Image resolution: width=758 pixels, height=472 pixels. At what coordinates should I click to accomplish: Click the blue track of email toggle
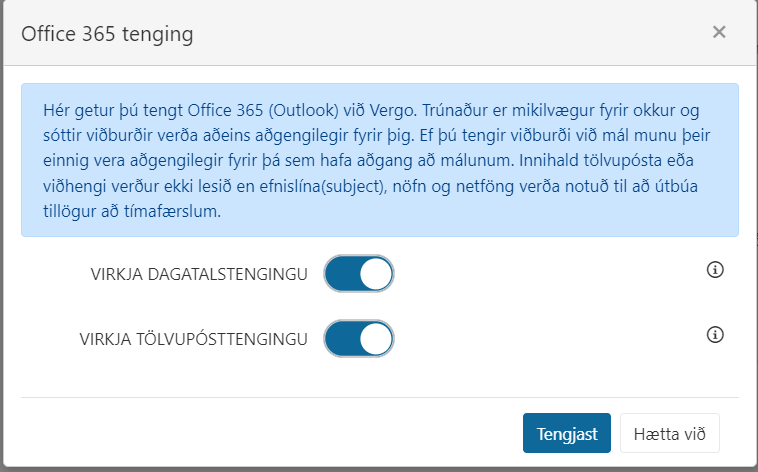click(x=342, y=339)
